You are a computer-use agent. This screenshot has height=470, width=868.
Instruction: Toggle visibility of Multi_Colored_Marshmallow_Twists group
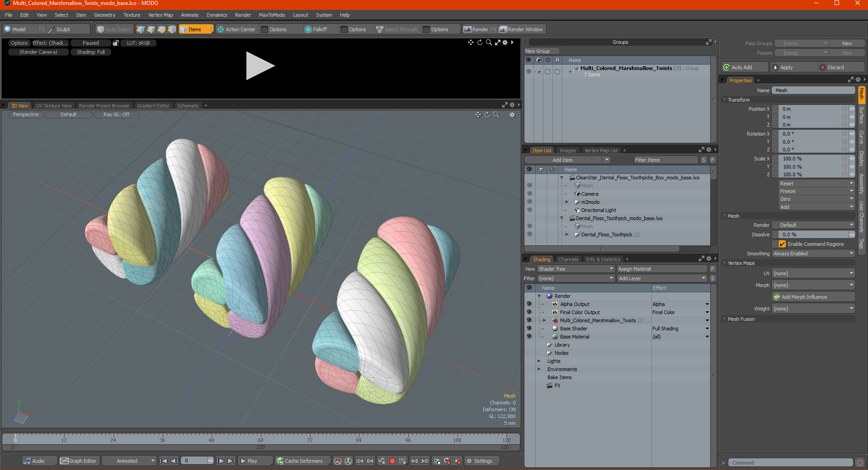[x=528, y=71]
